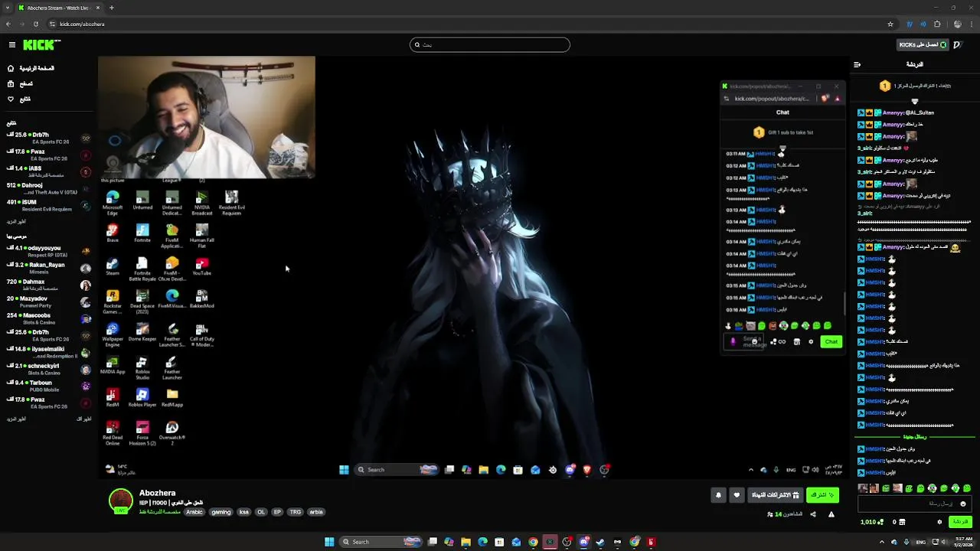980x551 pixels.
Task: Click the gift subscriptions button
Action: click(x=776, y=495)
